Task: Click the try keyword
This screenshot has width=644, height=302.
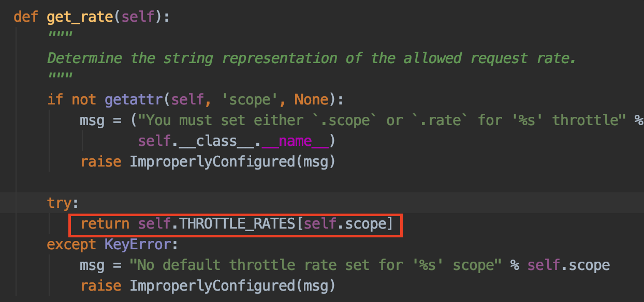Action: (59, 203)
